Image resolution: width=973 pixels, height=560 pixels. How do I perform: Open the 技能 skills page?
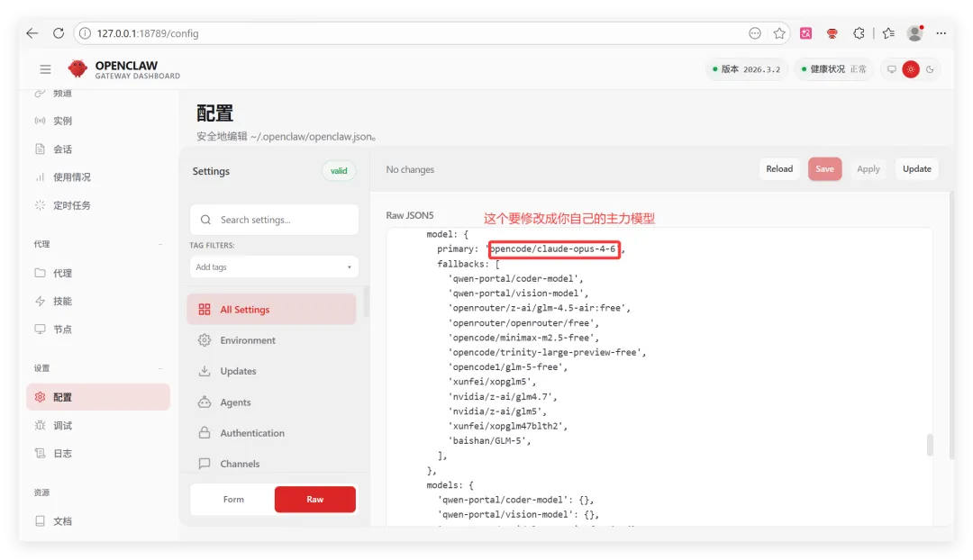point(98,301)
